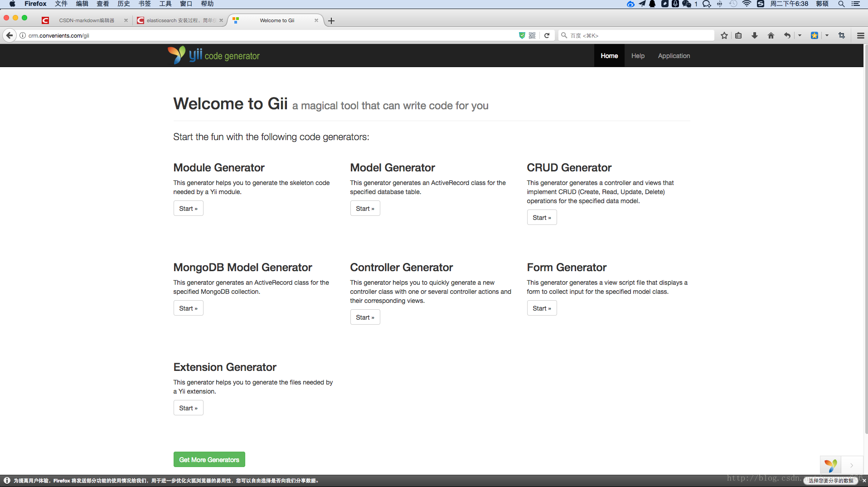The width and height of the screenshot is (868, 487).
Task: Start the Module Generator
Action: [188, 209]
